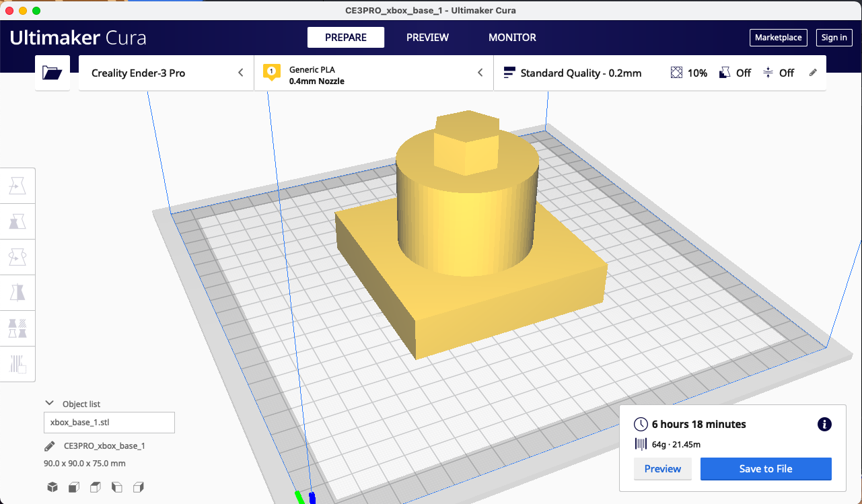This screenshot has height=504, width=862.
Task: Click the print time clock icon
Action: (641, 425)
